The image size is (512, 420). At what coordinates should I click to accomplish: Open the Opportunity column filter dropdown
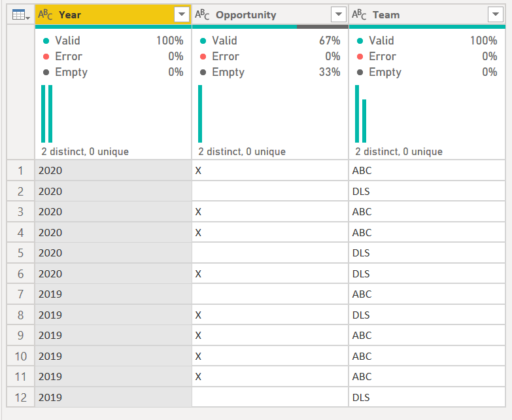coord(339,14)
